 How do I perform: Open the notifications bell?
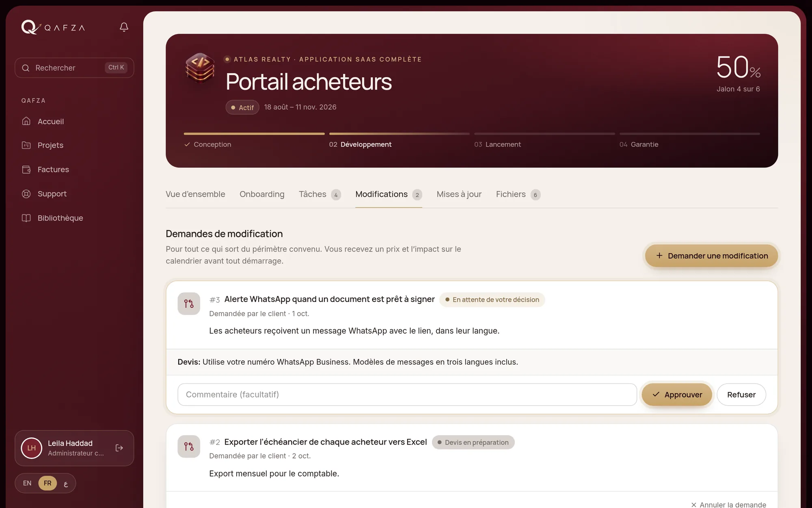tap(124, 27)
